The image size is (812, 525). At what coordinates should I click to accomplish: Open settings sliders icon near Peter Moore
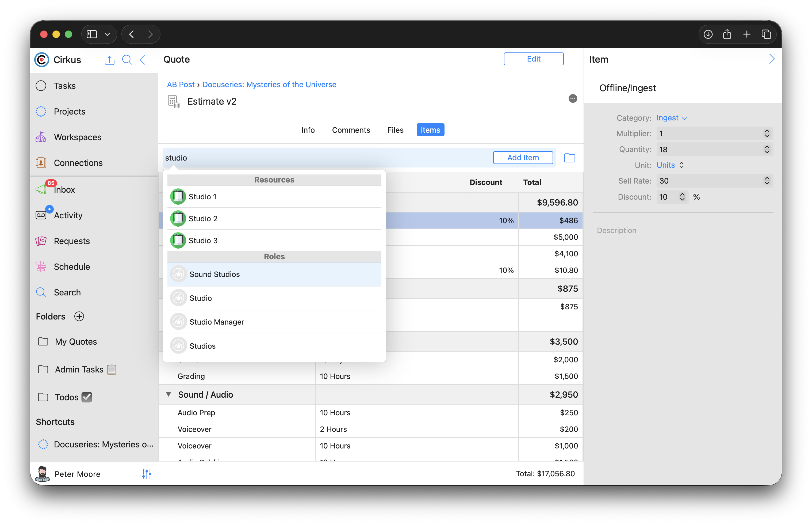pyautogui.click(x=147, y=474)
